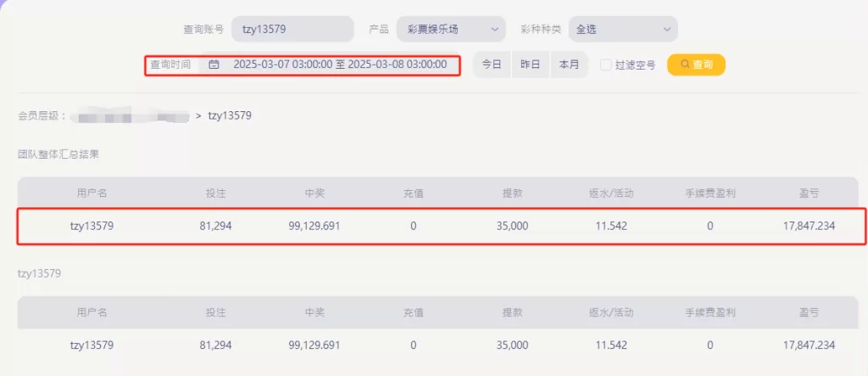The width and height of the screenshot is (868, 376).
Task: Click username tzy13579 in team summary row
Action: tap(92, 227)
